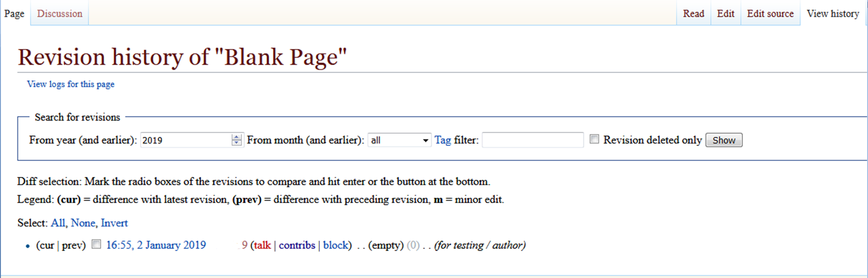Tick the checkbox beside the 16:55 revision
Screen dimensions: 868x278
pyautogui.click(x=96, y=244)
